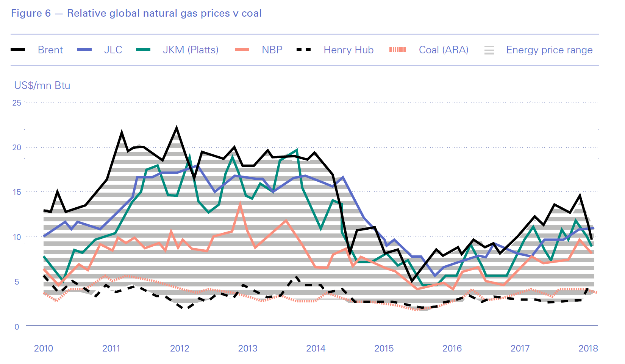Click the black Brent legend line marker
Screen dimensions: 625x364
(18, 50)
